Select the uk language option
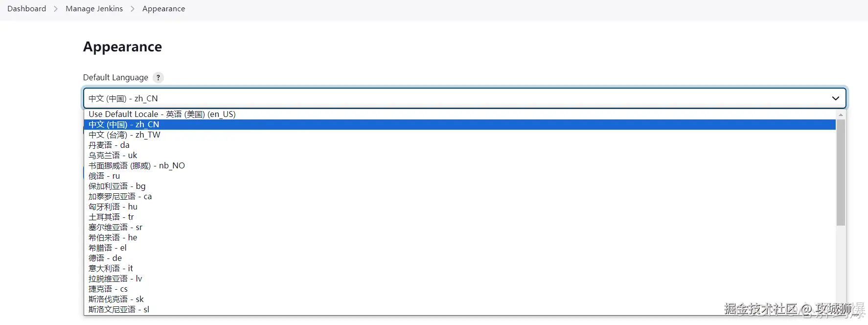Image resolution: width=868 pixels, height=325 pixels. [x=113, y=155]
